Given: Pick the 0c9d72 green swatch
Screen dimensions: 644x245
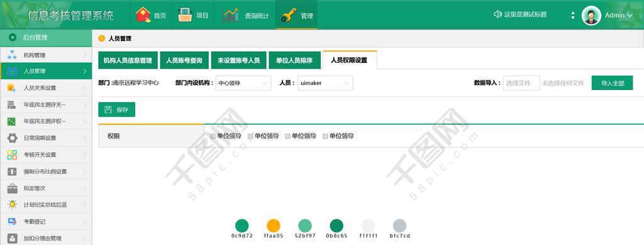Looking at the screenshot, I should [242, 225].
